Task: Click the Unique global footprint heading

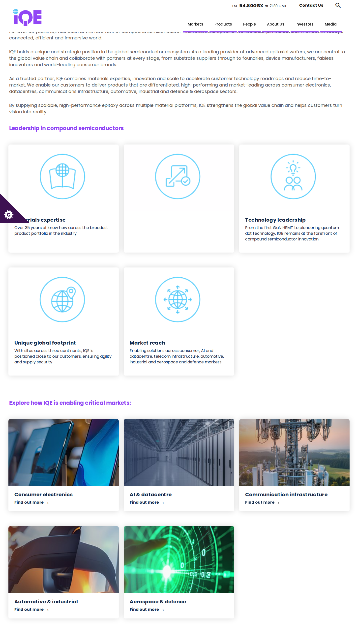Action: tap(45, 343)
